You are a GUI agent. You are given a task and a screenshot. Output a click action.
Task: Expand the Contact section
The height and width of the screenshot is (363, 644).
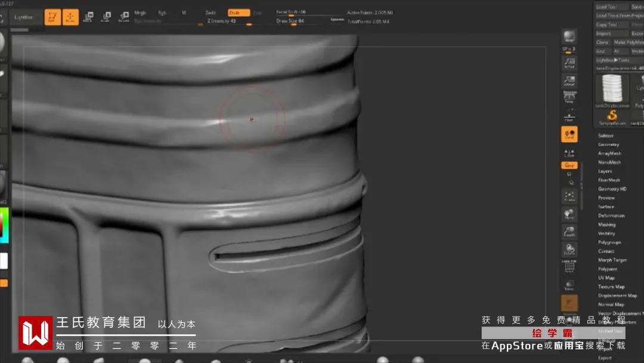point(606,251)
